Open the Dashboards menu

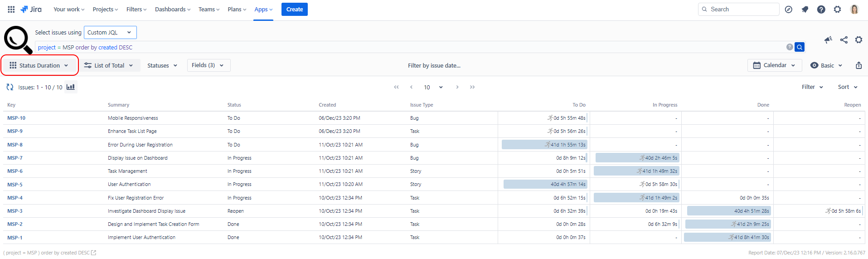(172, 10)
